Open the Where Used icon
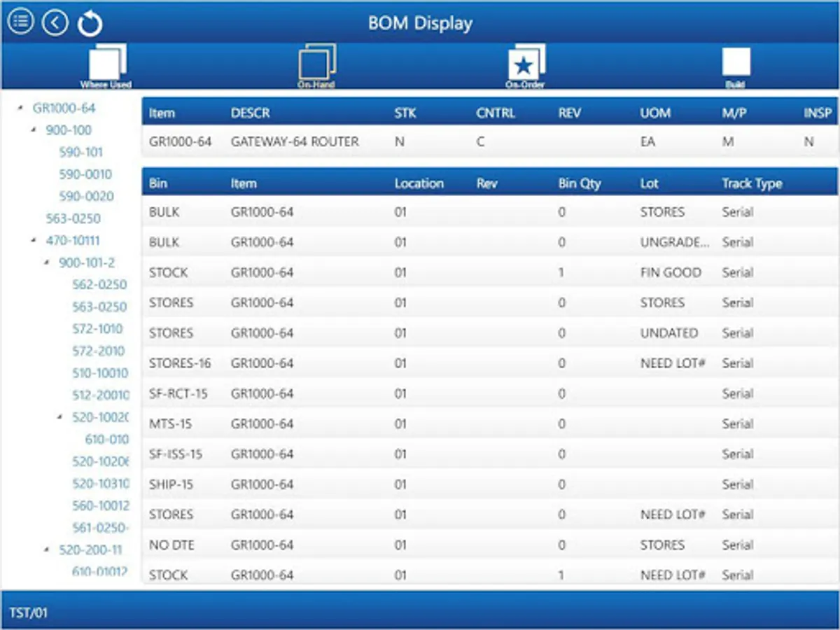This screenshot has height=630, width=840. pyautogui.click(x=106, y=66)
